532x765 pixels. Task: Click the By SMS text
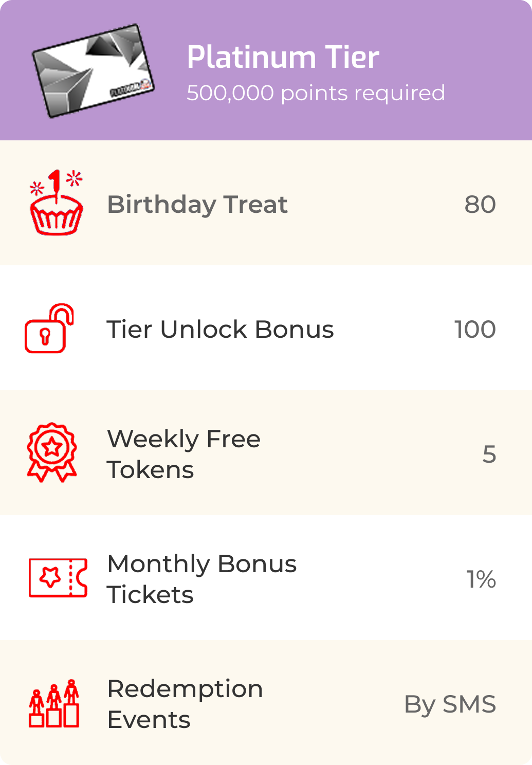pos(450,704)
